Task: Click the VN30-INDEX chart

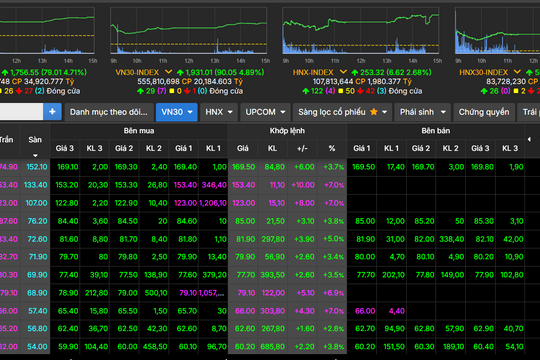Action: point(188,31)
